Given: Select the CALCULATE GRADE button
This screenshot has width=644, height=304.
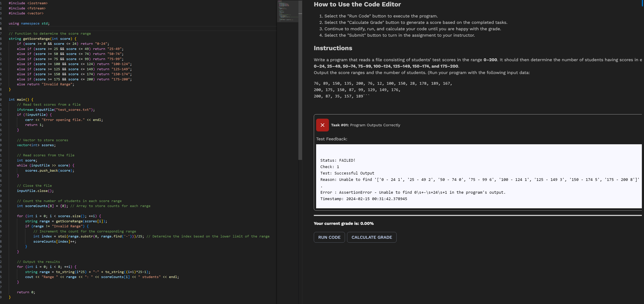Looking at the screenshot, I should [371, 237].
